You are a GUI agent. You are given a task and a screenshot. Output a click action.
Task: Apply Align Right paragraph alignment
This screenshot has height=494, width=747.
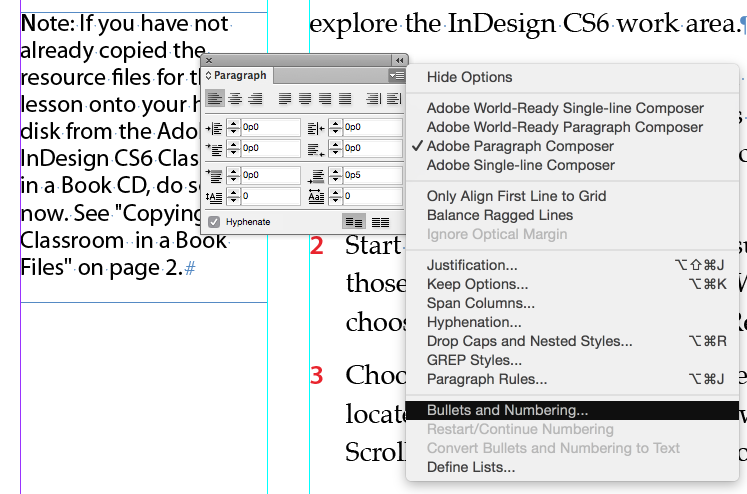click(x=255, y=99)
